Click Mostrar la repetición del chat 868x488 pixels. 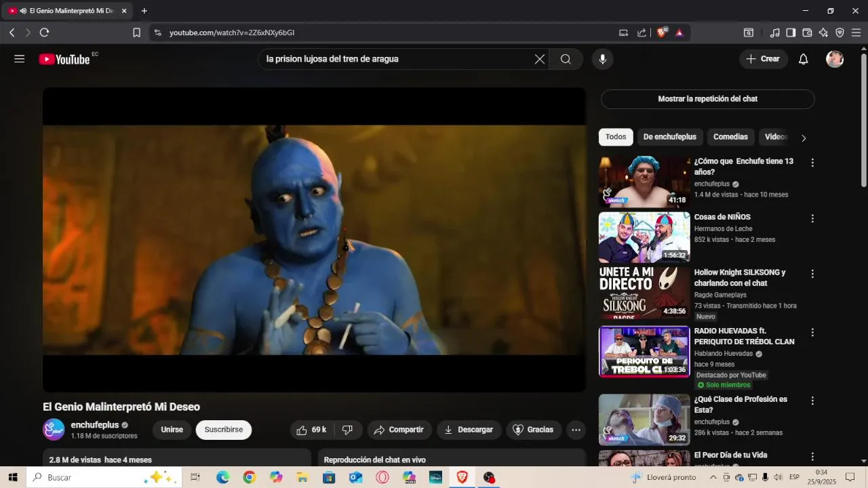click(707, 99)
